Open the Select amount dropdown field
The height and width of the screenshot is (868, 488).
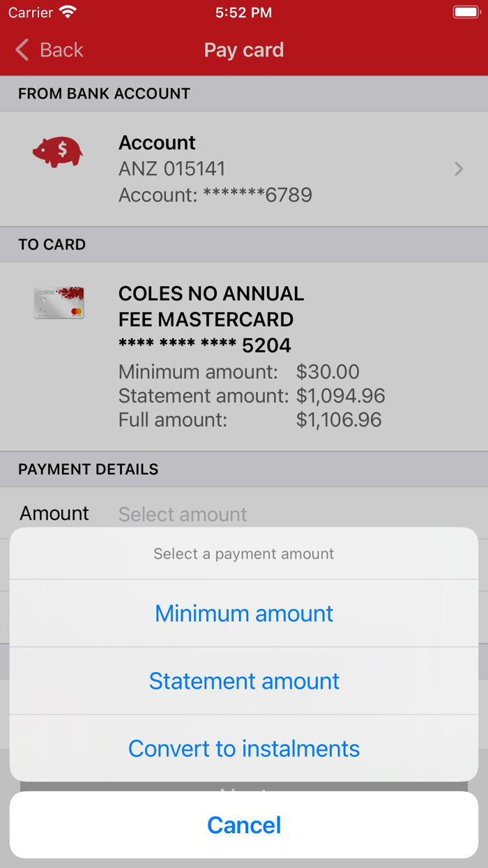pos(183,514)
